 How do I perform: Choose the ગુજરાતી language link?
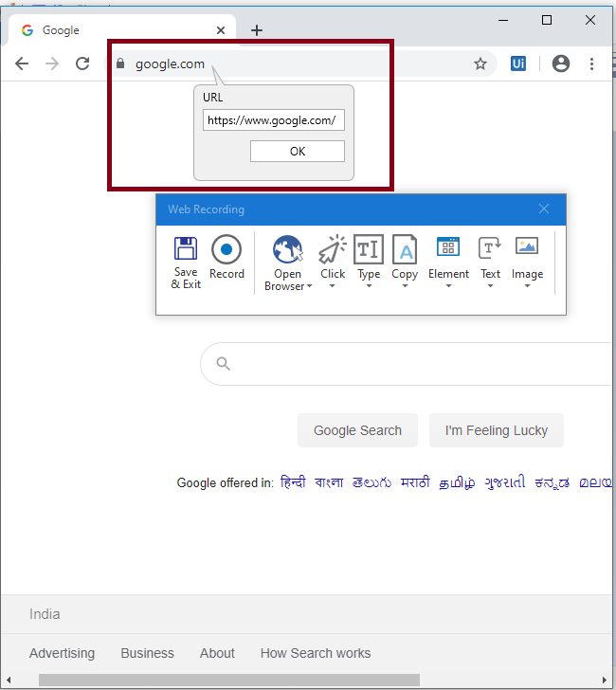coord(505,482)
